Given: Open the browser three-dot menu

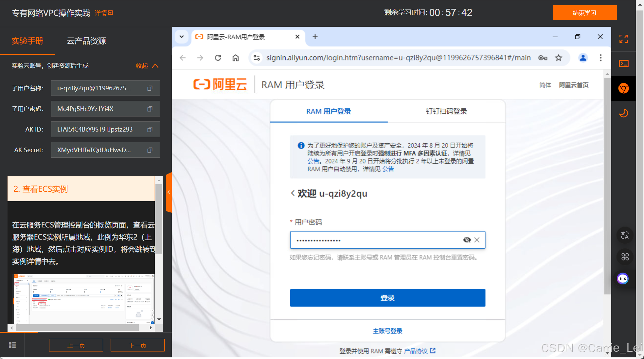Looking at the screenshot, I should [x=600, y=58].
